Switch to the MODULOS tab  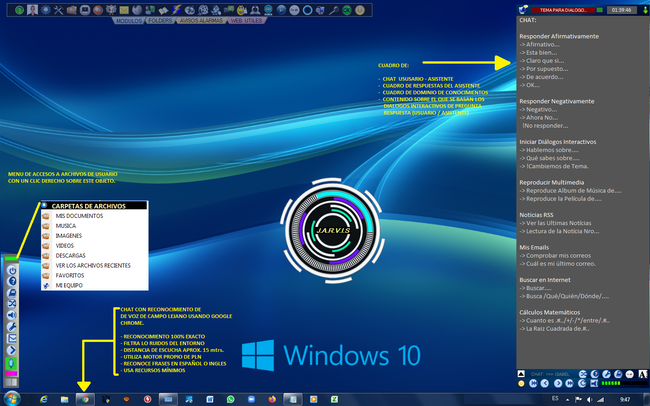coord(129,21)
